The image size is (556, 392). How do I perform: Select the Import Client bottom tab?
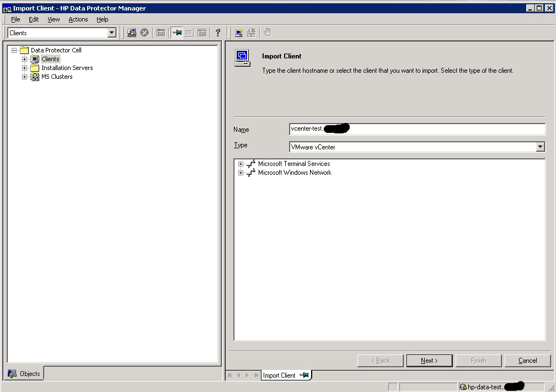[x=286, y=375]
